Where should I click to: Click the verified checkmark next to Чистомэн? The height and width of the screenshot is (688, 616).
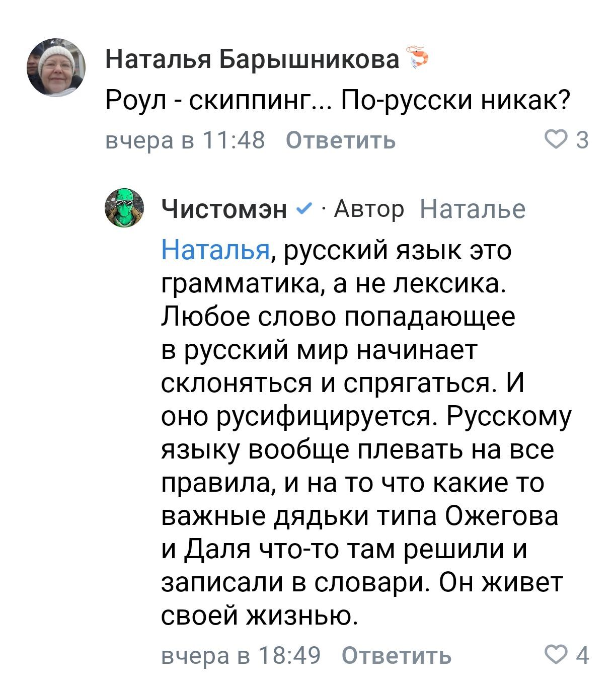click(304, 208)
